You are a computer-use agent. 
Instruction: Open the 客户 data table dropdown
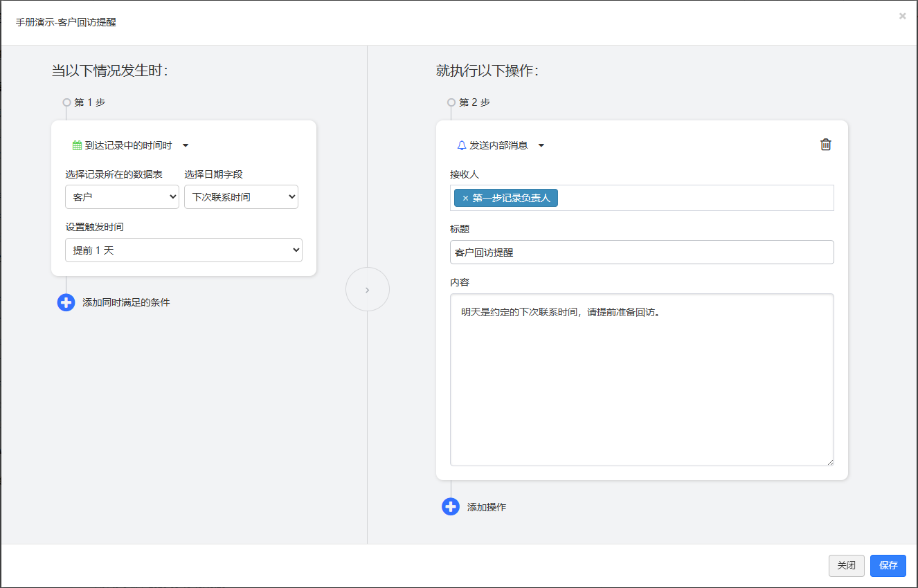coord(122,197)
